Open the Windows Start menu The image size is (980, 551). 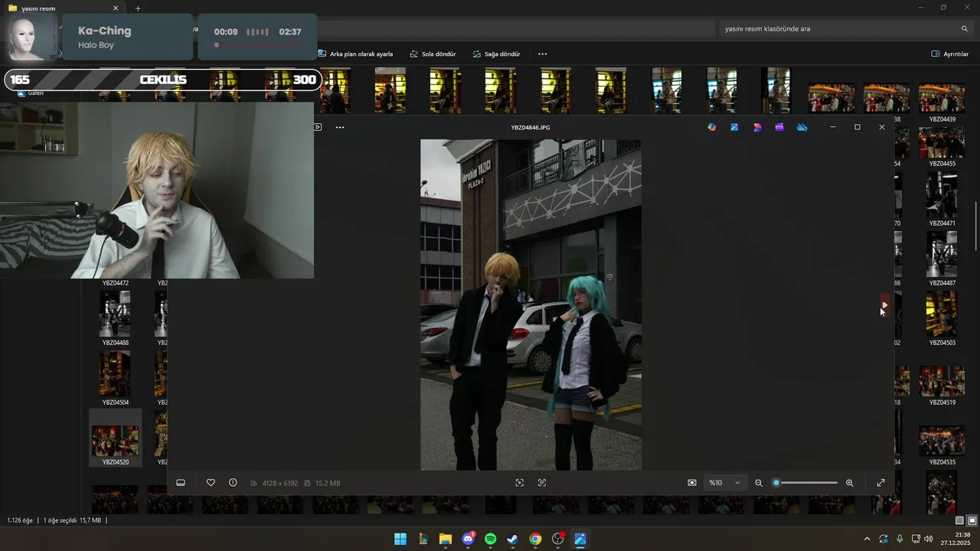400,539
